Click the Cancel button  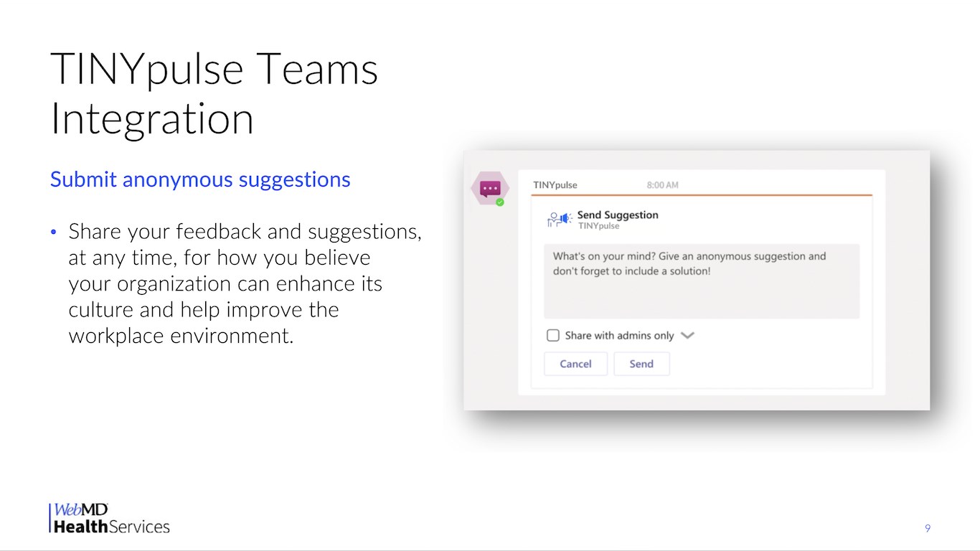[x=575, y=364]
